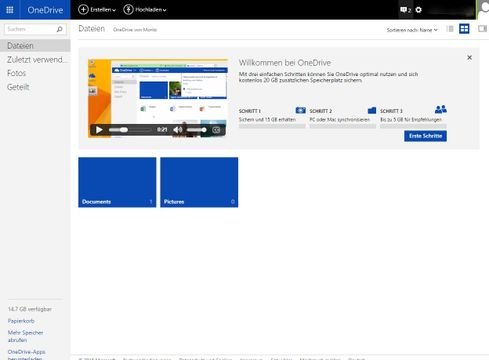Screen dimensions: 489x360
Task: Open the app launcher grid icon
Action: pyautogui.click(x=10, y=10)
